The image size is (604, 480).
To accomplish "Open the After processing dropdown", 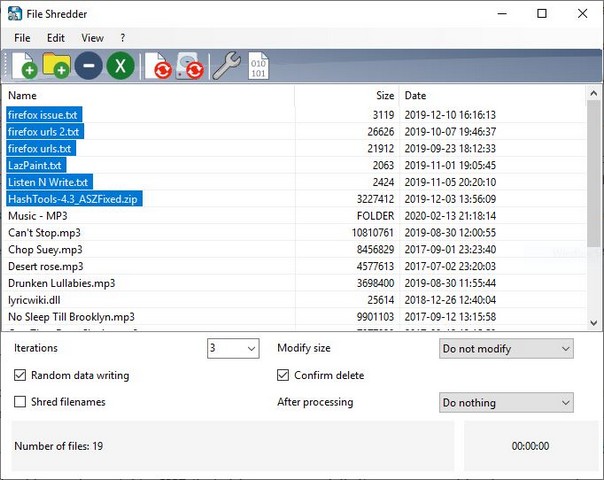I will [507, 403].
